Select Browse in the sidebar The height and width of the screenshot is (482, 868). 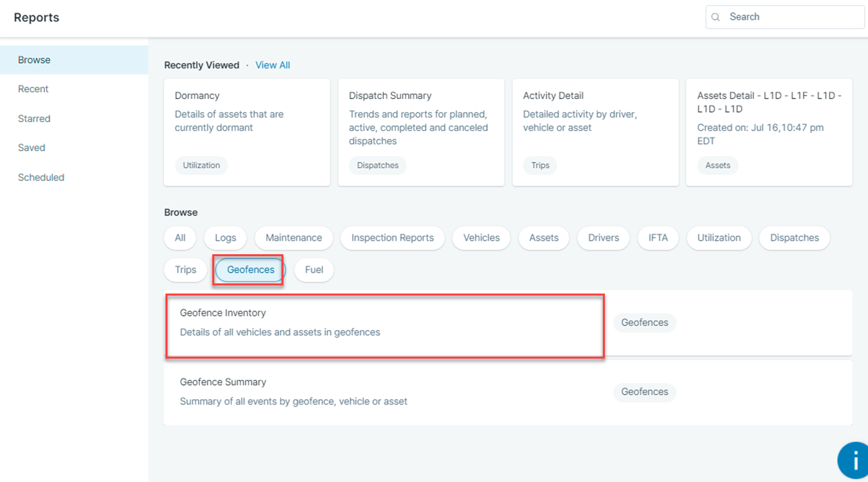pyautogui.click(x=74, y=60)
